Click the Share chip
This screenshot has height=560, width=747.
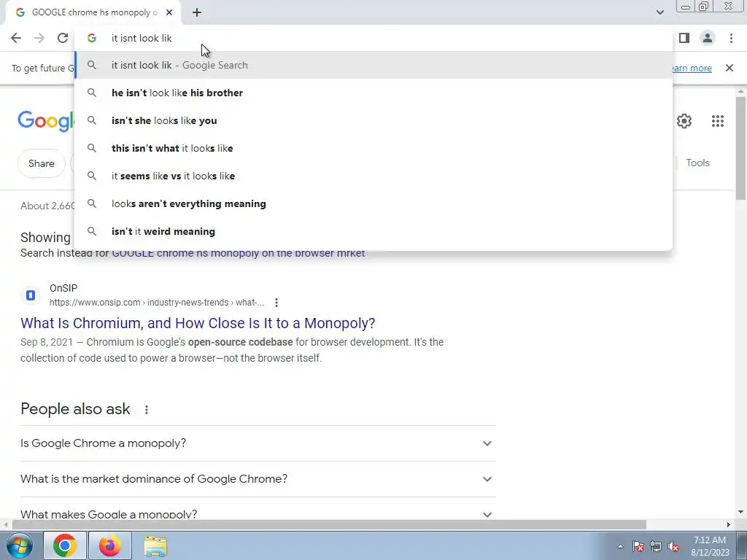pos(42,163)
